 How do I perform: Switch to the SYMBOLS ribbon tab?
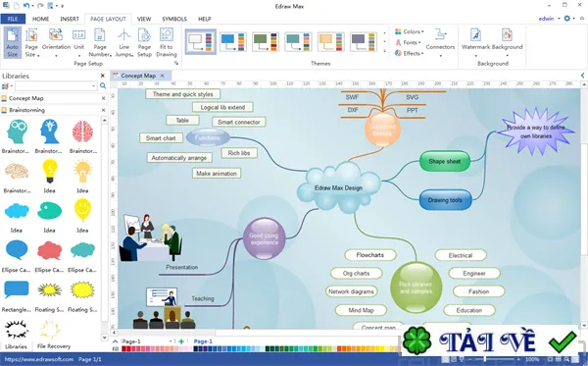click(174, 19)
